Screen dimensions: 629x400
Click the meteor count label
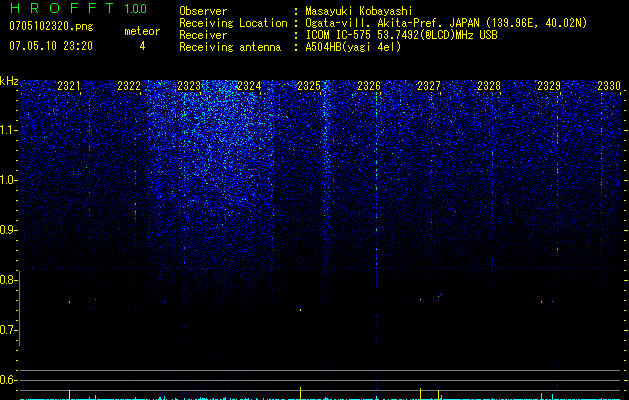click(142, 31)
